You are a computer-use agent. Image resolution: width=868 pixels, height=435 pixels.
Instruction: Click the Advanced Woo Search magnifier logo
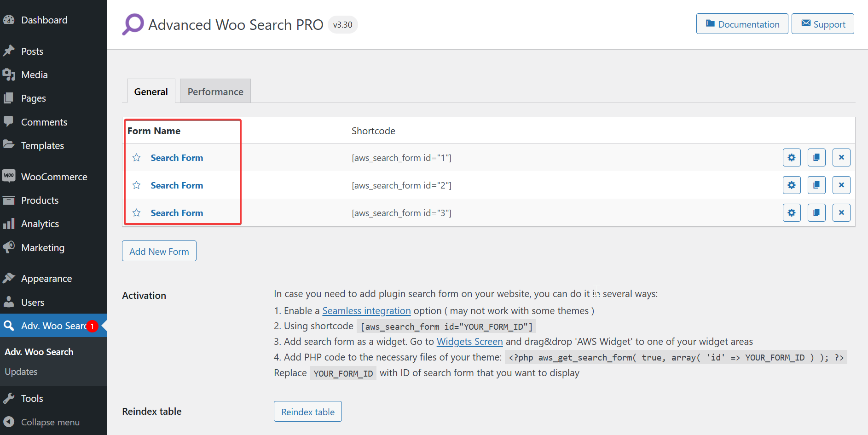[x=133, y=24]
